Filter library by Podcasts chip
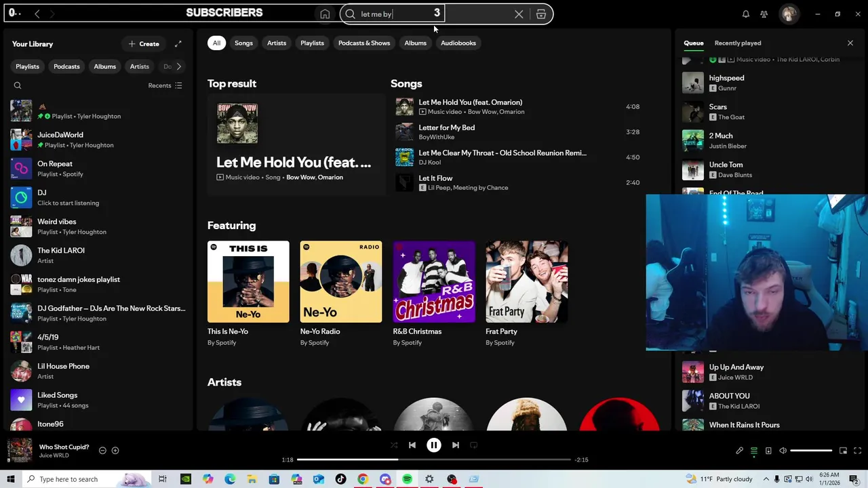The width and height of the screenshot is (868, 488). [x=66, y=66]
